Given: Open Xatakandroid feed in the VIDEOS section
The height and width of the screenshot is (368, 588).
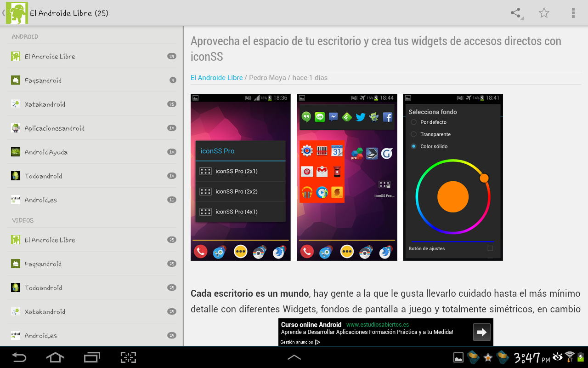Looking at the screenshot, I should pos(92,311).
